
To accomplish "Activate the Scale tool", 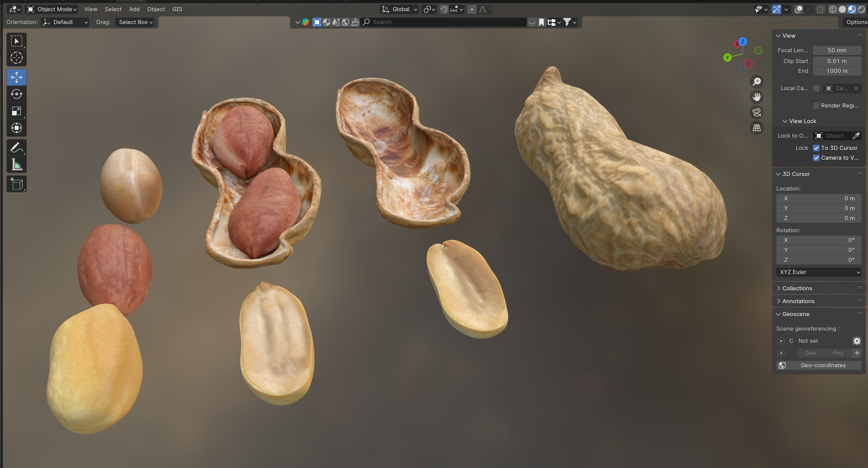I will tap(16, 111).
